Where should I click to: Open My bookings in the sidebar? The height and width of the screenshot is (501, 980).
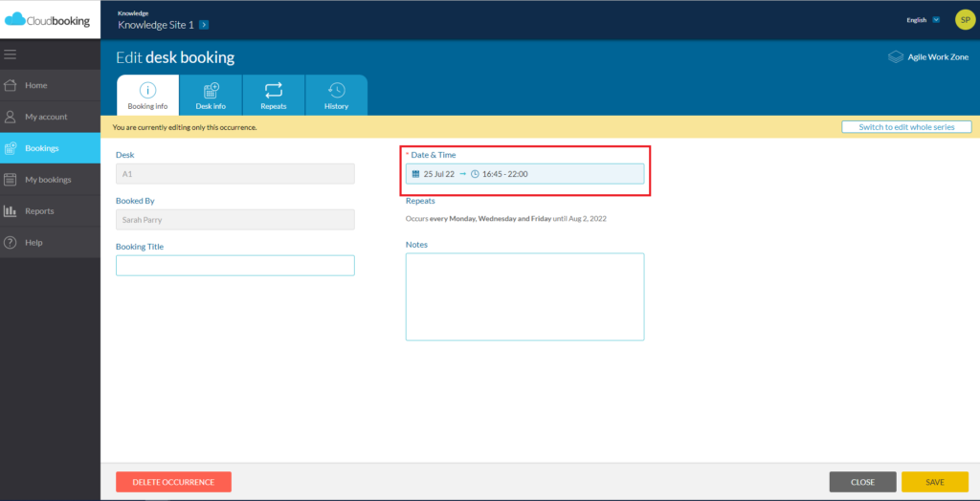point(50,180)
